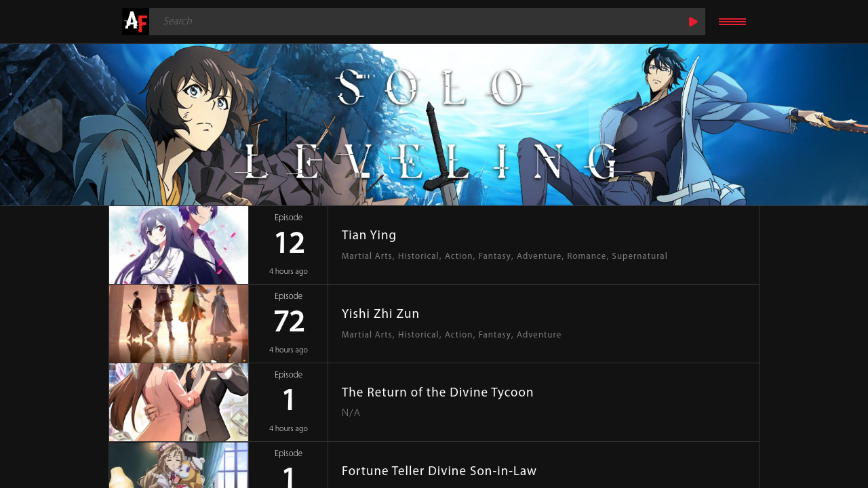Go to next banner slide arrow

[x=614, y=125]
